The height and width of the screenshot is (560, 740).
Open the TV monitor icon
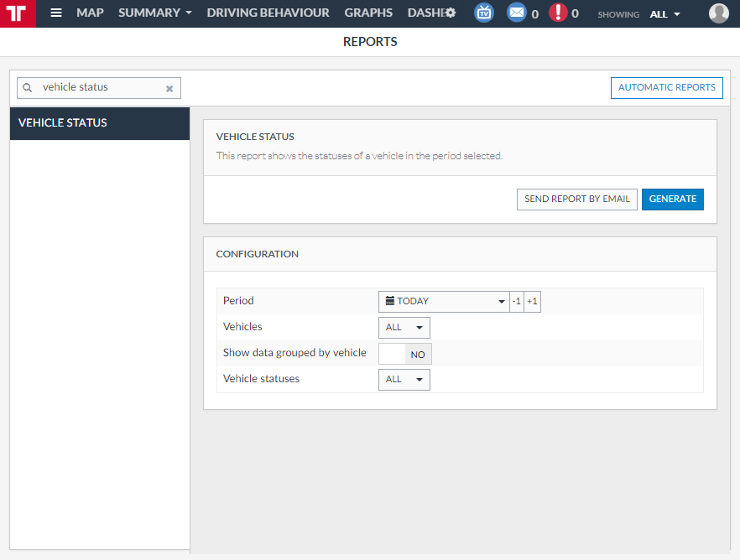click(484, 13)
